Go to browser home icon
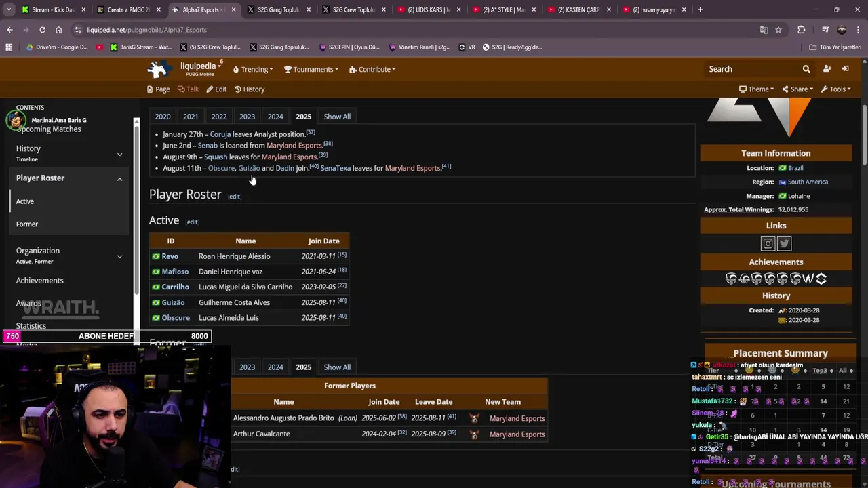 click(x=58, y=30)
